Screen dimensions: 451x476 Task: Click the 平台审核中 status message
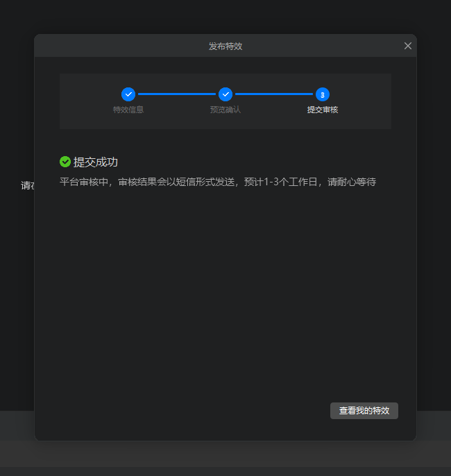[218, 182]
